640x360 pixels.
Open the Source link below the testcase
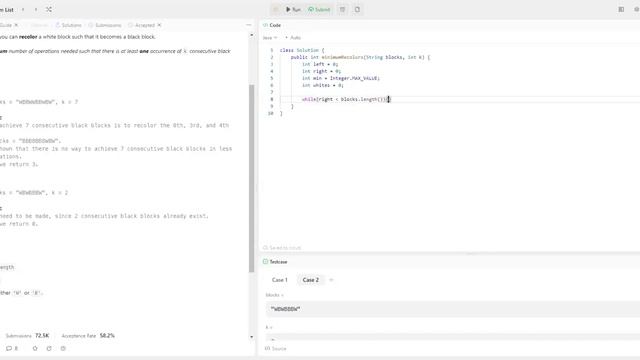point(276,349)
